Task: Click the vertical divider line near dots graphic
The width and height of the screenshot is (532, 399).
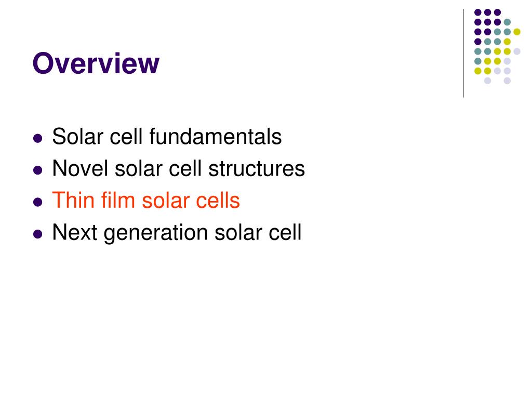Action: coord(463,54)
